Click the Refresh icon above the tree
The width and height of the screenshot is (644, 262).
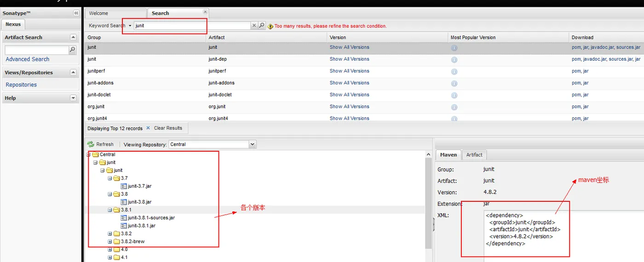tap(91, 144)
